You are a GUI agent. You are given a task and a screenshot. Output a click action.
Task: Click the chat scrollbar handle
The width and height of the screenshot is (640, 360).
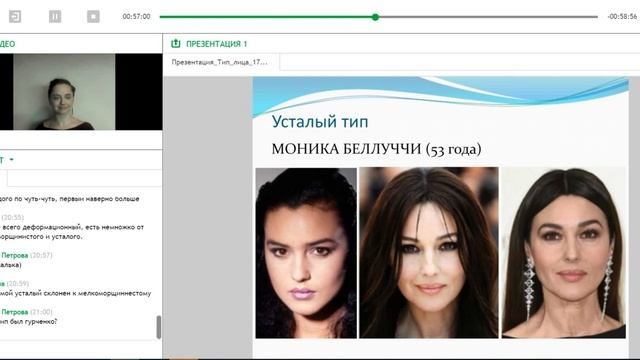click(x=159, y=327)
